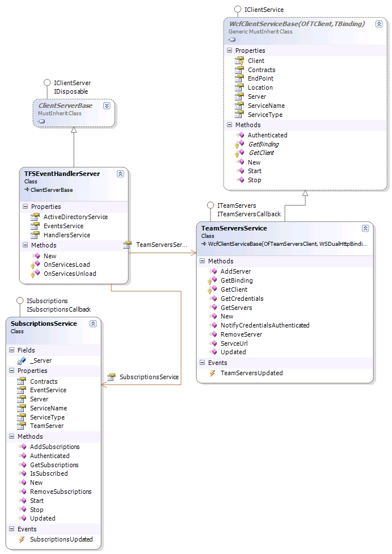Click the ITeamServers interface lollipop circle

[210, 205]
